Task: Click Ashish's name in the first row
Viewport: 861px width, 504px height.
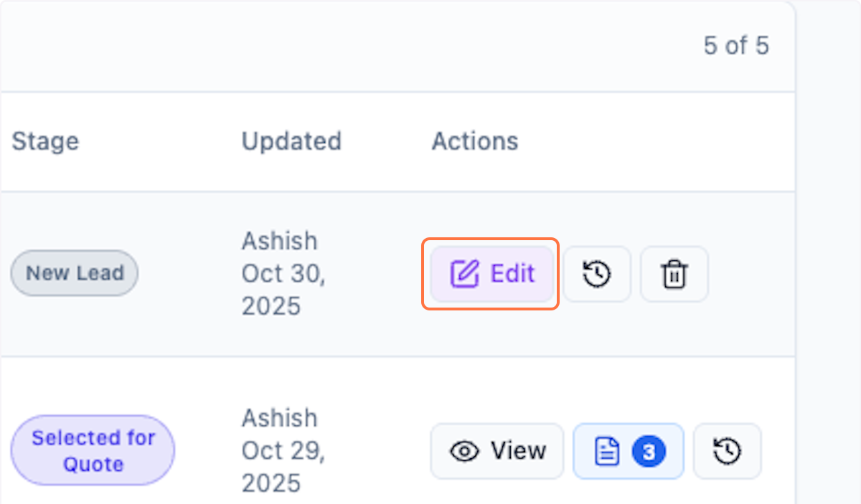Action: [280, 241]
